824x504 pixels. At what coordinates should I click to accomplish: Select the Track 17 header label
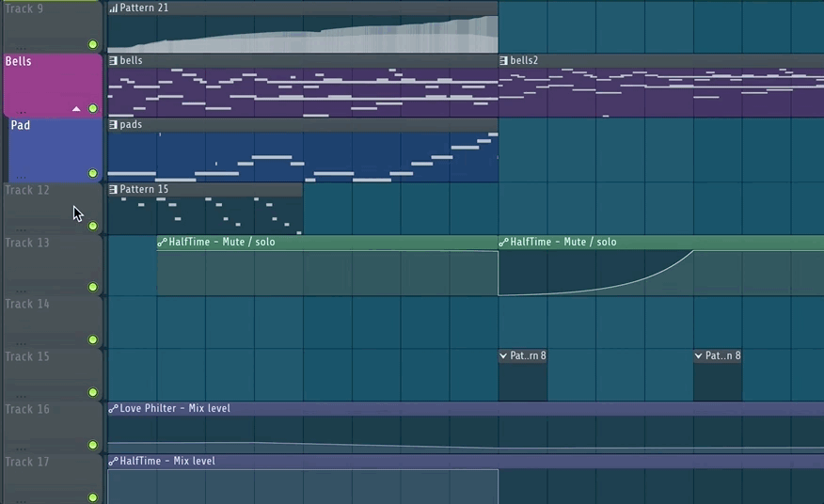pyautogui.click(x=27, y=462)
